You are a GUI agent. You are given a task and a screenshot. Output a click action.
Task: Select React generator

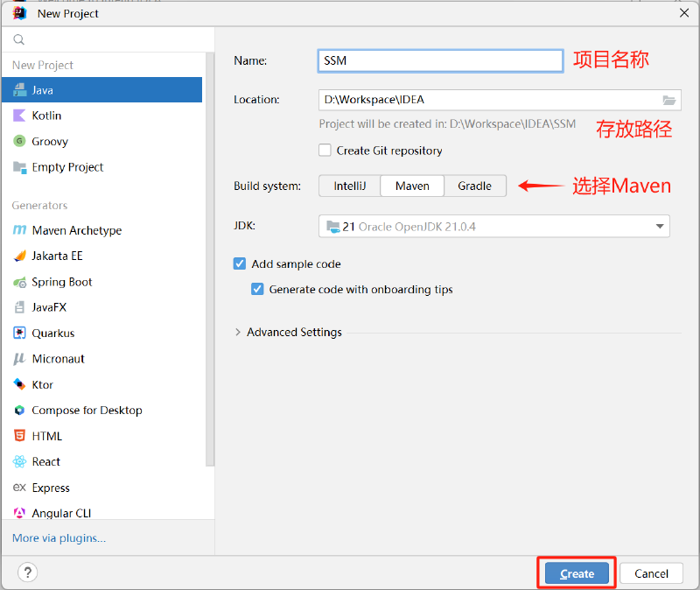point(101,461)
